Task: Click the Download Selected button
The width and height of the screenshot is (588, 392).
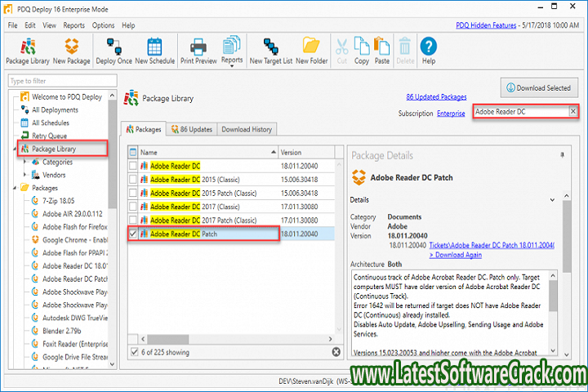Action: pos(538,87)
